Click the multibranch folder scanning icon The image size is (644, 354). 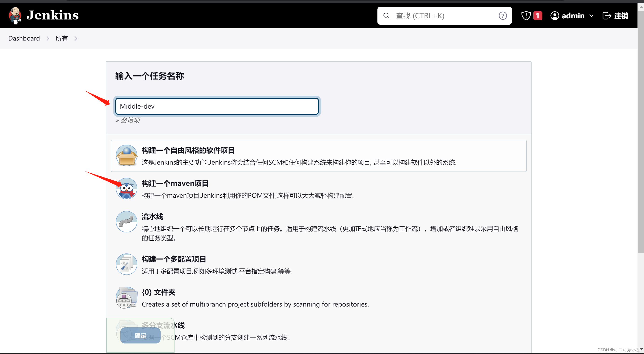(x=126, y=297)
